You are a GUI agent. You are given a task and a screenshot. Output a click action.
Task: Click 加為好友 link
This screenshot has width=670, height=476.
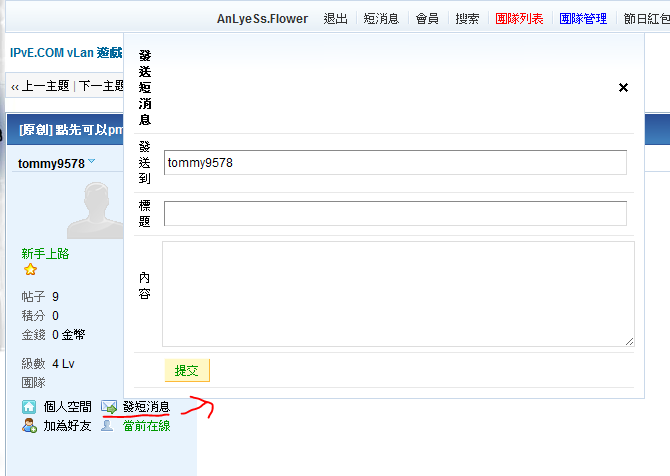coord(68,426)
